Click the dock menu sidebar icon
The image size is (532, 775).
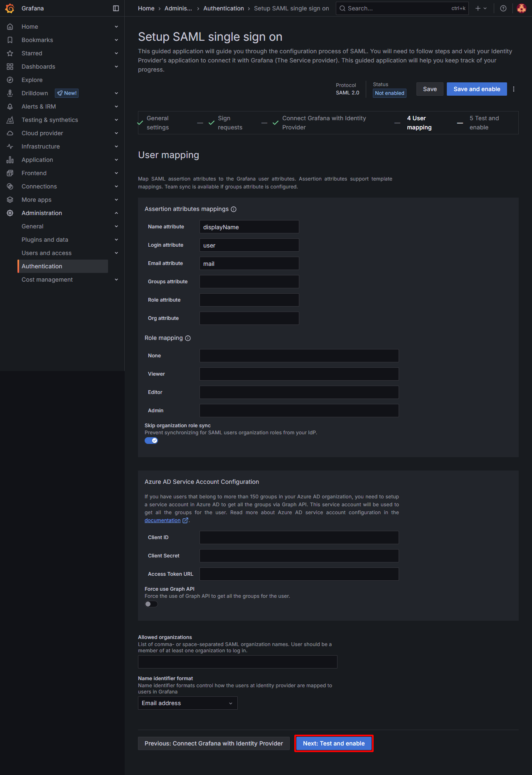click(116, 8)
